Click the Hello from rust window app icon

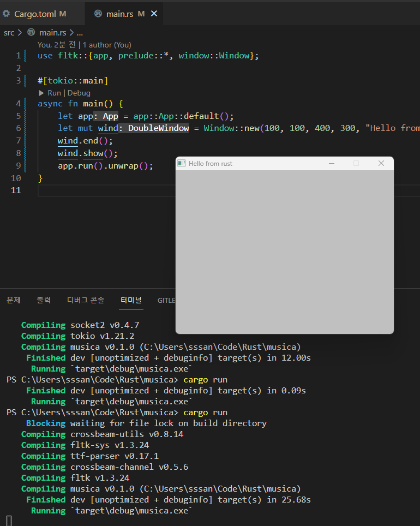tap(182, 163)
